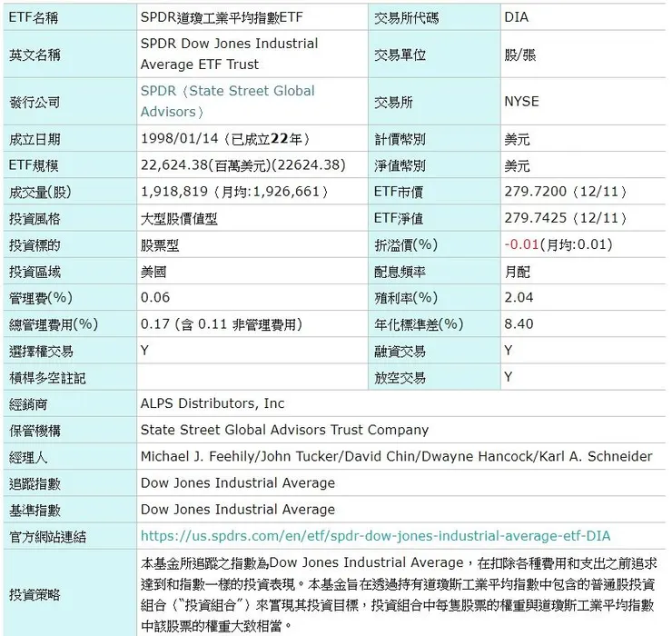Click the exchange ticker value DIA
This screenshot has width=672, height=636.
tap(517, 17)
